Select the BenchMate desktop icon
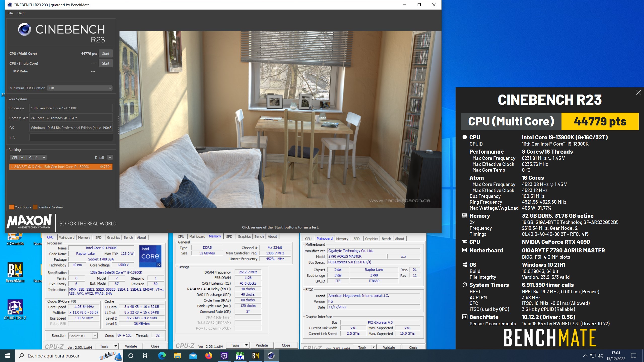This screenshot has width=644, height=362. coord(15,273)
